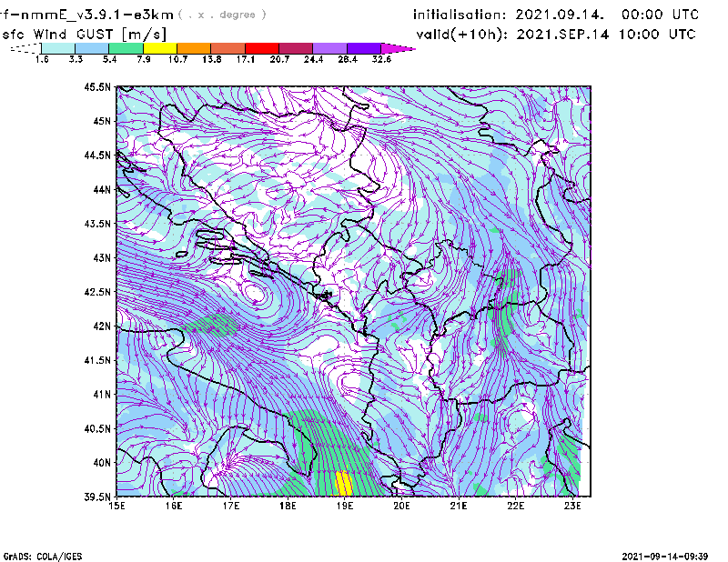
Task: Click the legend value 13.8
Action: click(x=212, y=59)
